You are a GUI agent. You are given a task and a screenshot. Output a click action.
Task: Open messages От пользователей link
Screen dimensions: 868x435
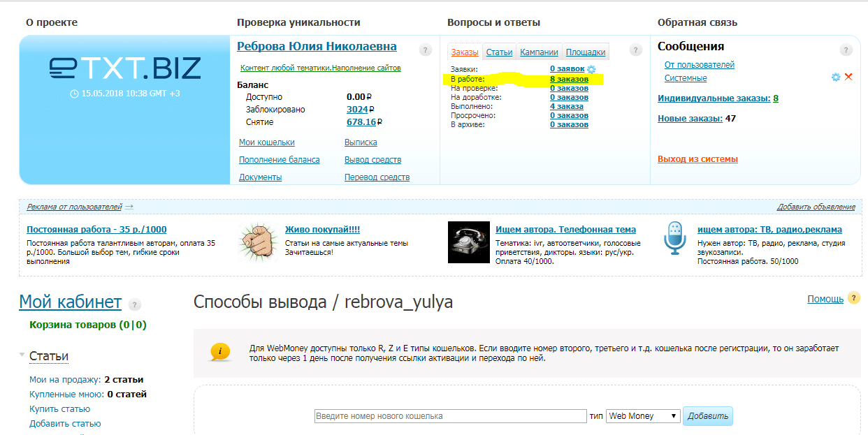click(700, 65)
